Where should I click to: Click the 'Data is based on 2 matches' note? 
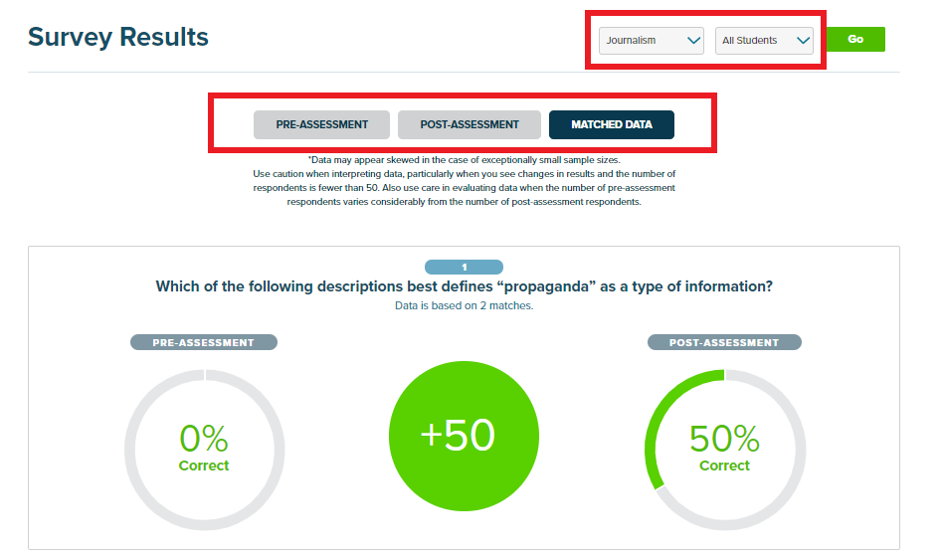(x=464, y=305)
